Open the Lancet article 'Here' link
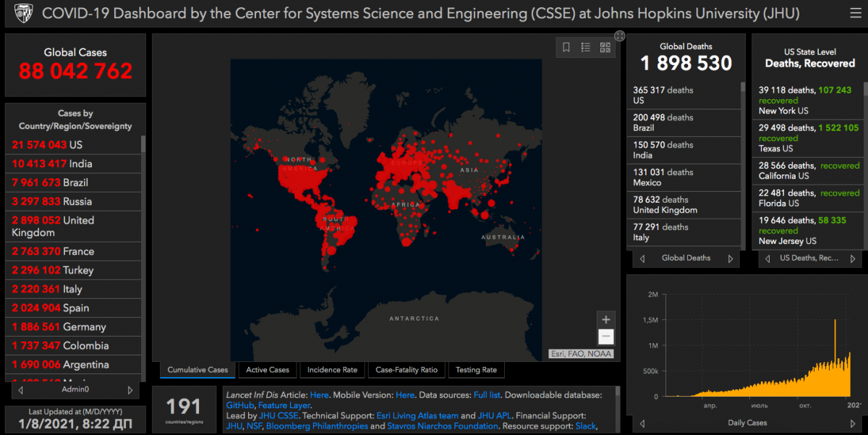 [319, 395]
